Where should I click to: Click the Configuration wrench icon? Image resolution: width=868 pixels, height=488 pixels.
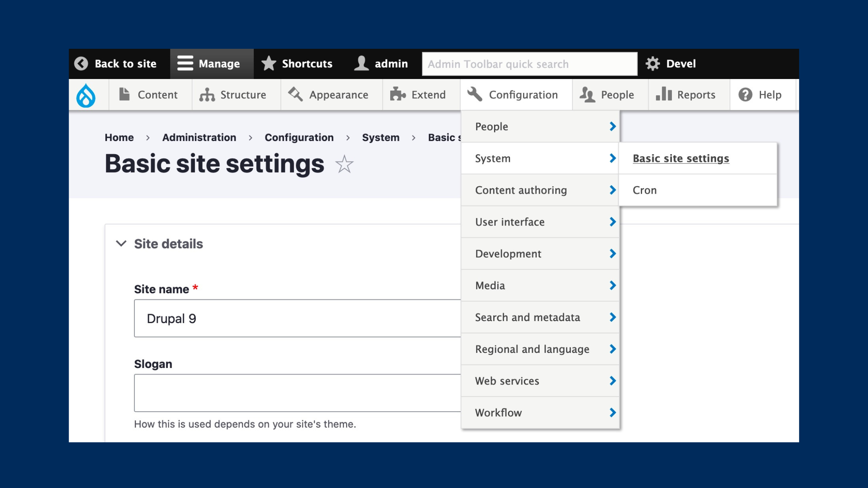pos(475,94)
